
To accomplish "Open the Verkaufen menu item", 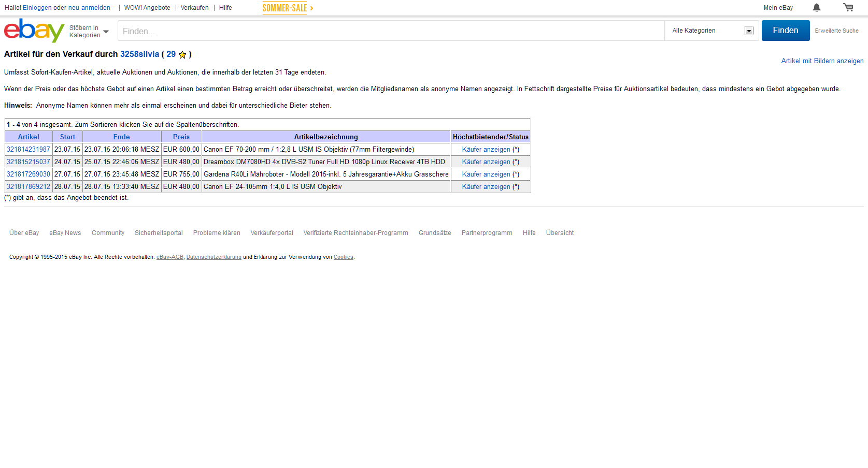I will 194,8.
